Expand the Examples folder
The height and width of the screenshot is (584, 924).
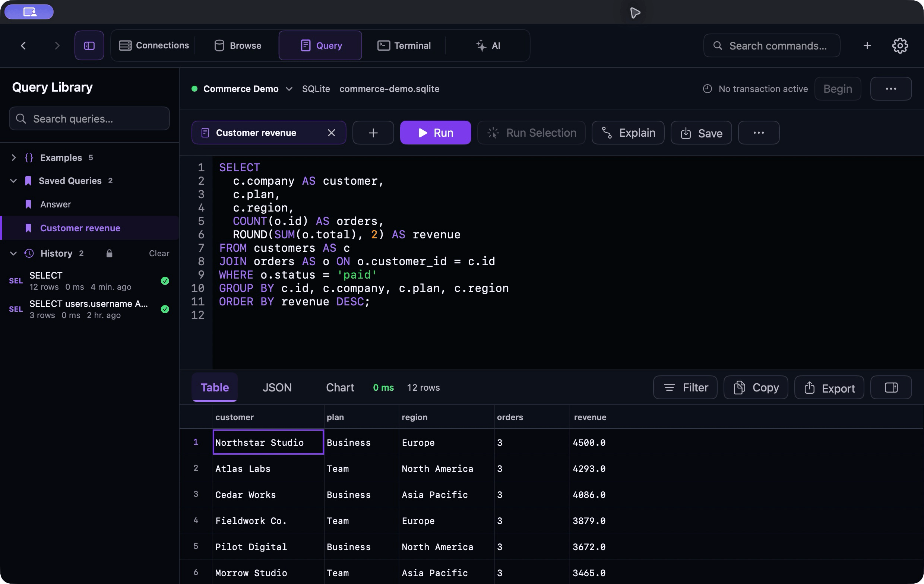click(13, 158)
